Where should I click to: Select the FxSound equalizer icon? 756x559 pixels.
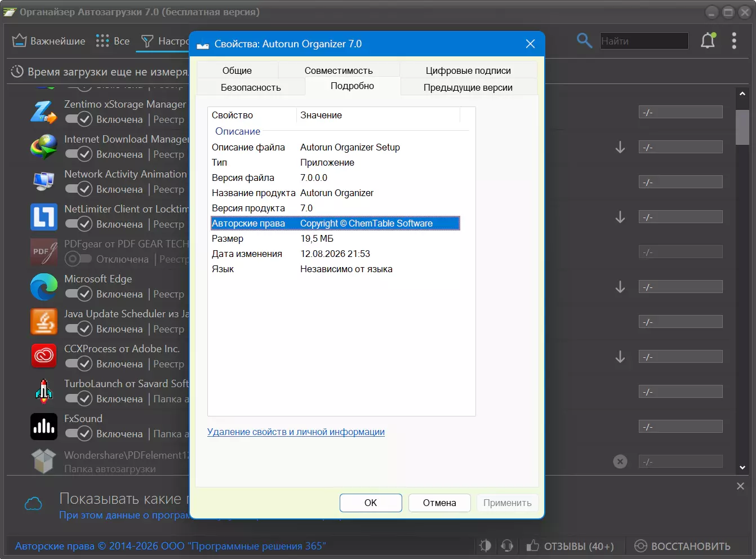[x=43, y=427]
